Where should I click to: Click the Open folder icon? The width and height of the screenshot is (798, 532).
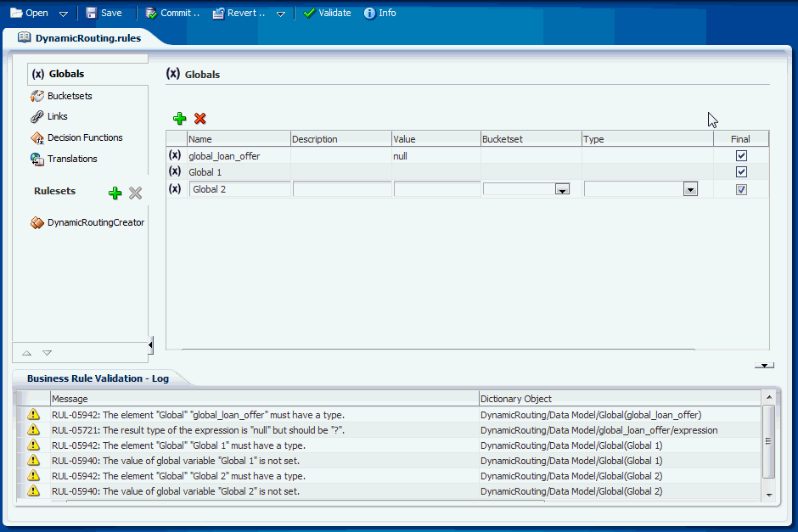16,13
